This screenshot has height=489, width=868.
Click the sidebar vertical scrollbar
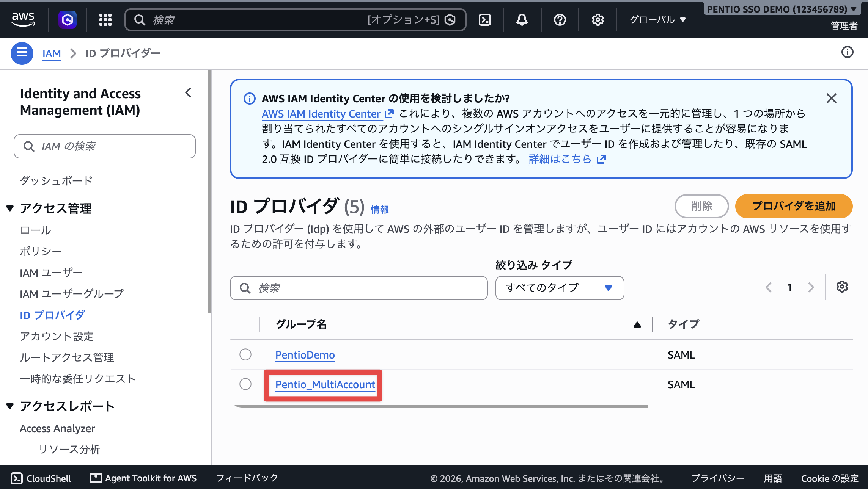tap(209, 191)
